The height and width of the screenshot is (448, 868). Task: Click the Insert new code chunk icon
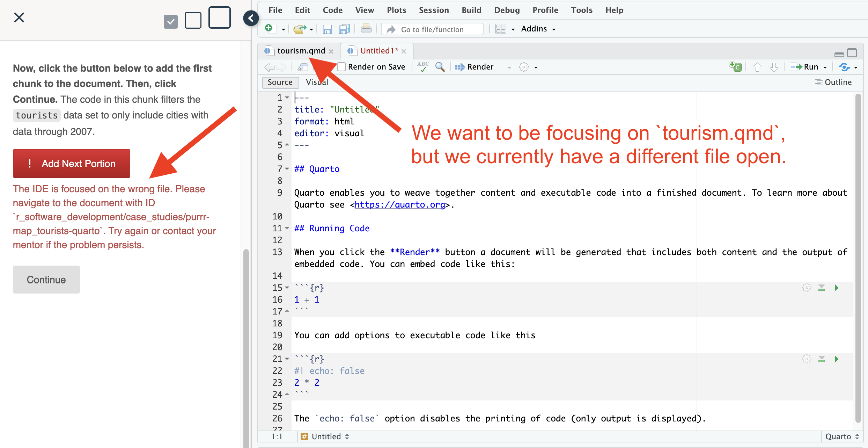(x=735, y=67)
